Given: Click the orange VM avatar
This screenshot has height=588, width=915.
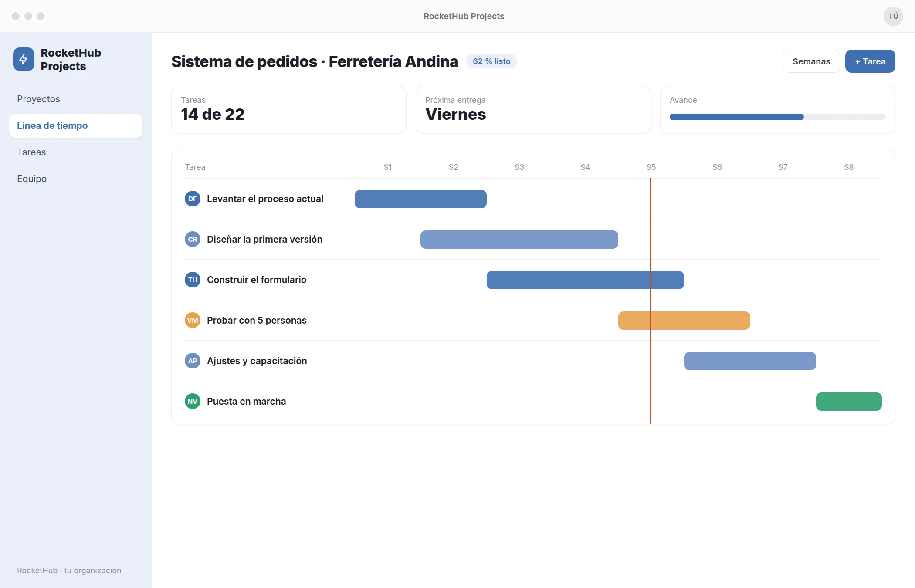Looking at the screenshot, I should (x=193, y=320).
